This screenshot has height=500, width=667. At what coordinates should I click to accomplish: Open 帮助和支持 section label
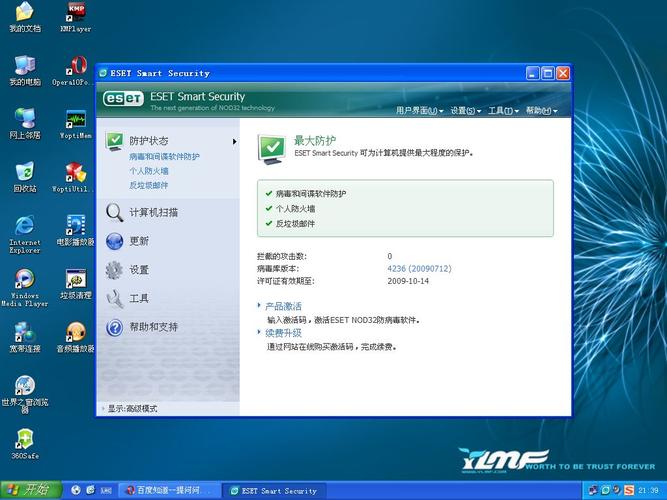[x=154, y=327]
